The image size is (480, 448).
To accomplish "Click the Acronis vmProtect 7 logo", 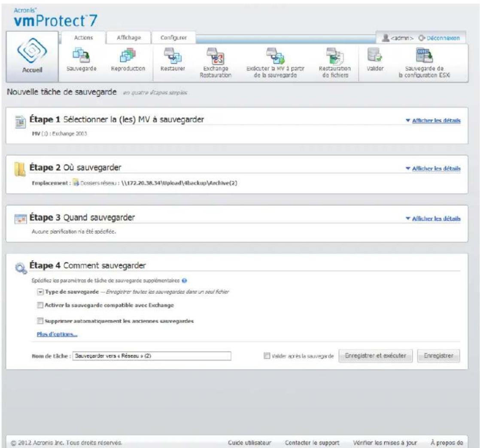I will (x=55, y=18).
